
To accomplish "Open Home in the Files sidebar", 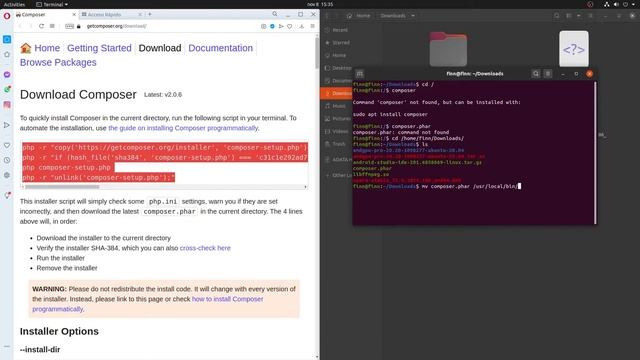I will point(338,55).
